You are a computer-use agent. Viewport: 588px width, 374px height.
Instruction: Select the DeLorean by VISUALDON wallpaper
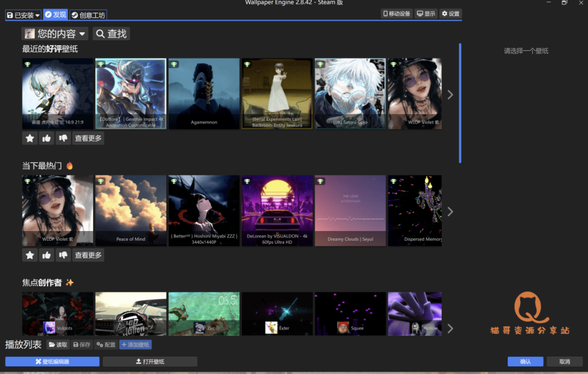[x=277, y=211]
